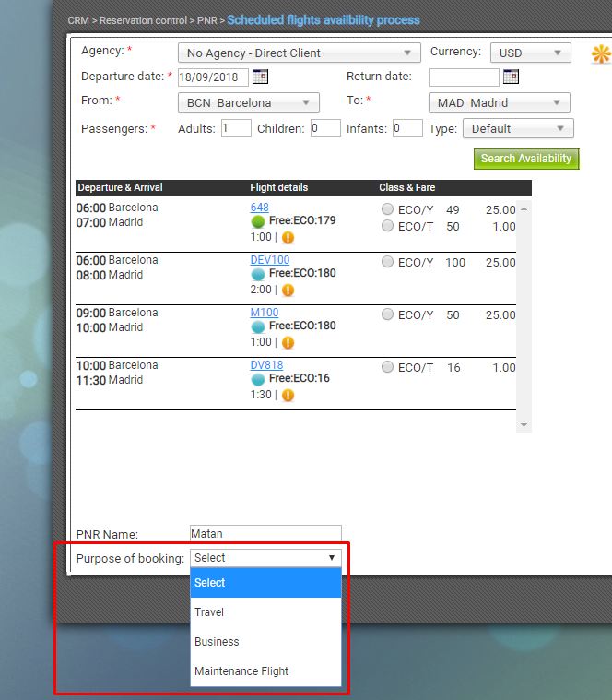Screen dimensions: 612x700
Task: Select ECO/T fare 1.00 on flight 648
Action: tap(387, 226)
